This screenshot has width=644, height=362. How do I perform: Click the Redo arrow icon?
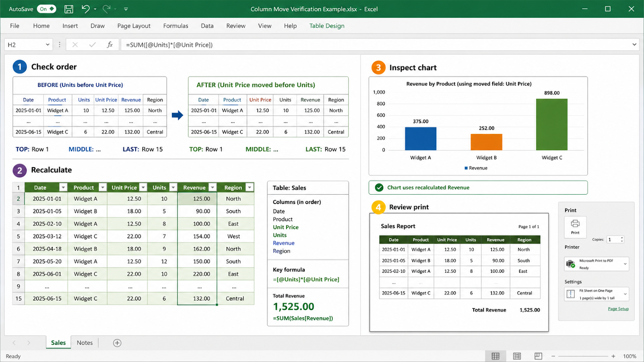[106, 9]
